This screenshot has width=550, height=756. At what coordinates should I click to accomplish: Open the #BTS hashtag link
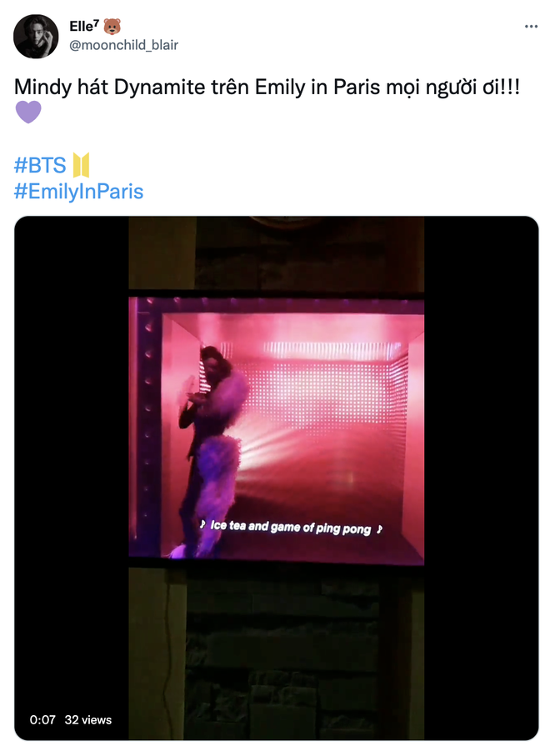[40, 165]
